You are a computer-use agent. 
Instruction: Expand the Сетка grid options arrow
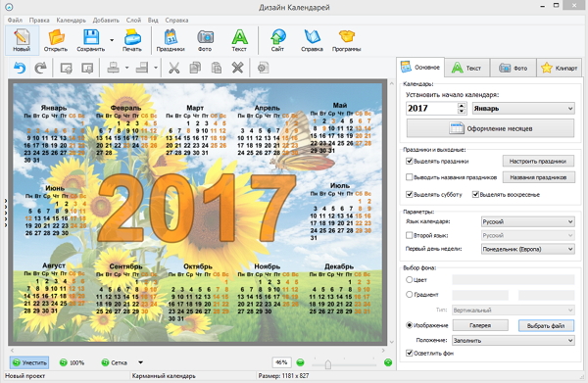click(140, 362)
